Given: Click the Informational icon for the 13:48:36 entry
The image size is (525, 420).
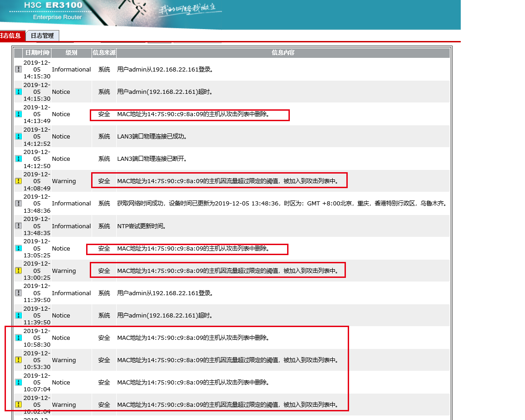Looking at the screenshot, I should coord(18,204).
